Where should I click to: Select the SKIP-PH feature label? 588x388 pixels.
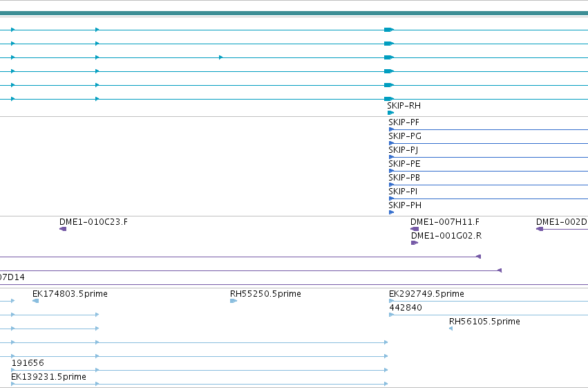pos(405,205)
